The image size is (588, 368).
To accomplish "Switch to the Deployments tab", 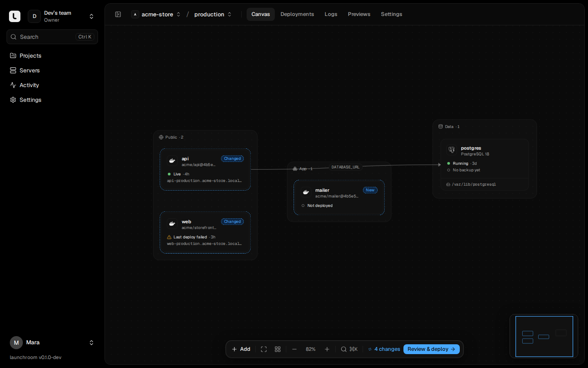I will tap(297, 14).
